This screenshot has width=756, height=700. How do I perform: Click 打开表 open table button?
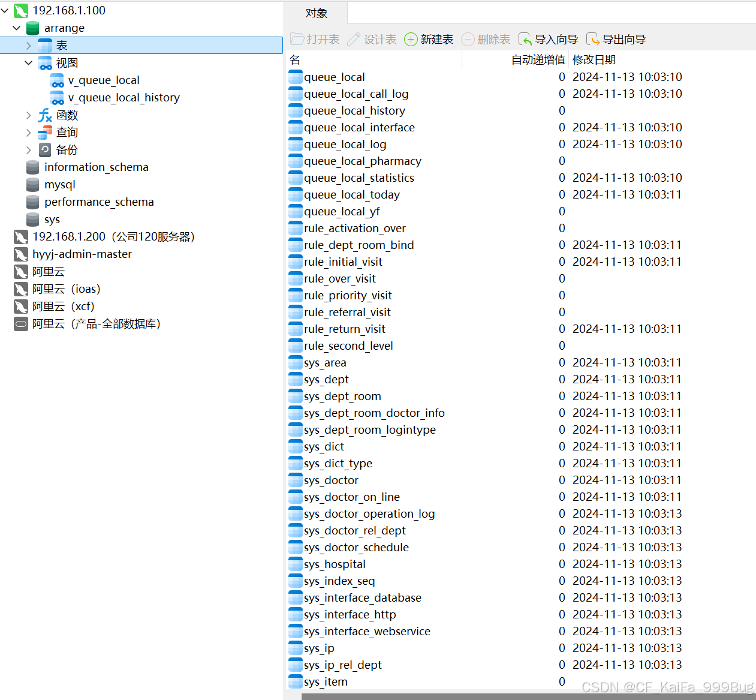click(315, 40)
